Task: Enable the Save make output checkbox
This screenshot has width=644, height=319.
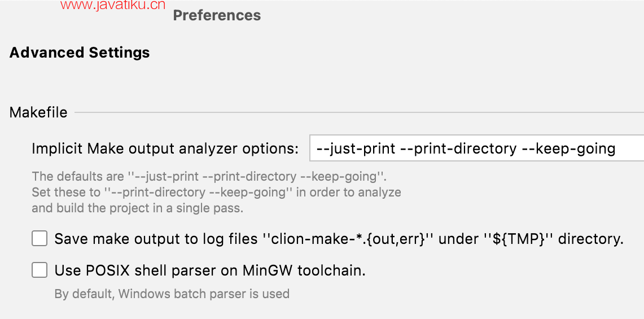Action: coord(40,239)
